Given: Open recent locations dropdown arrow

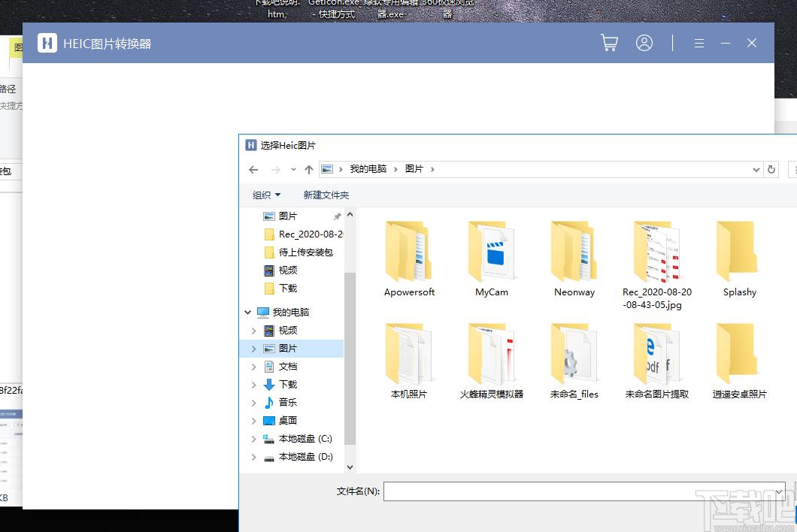Looking at the screenshot, I should coord(293,170).
